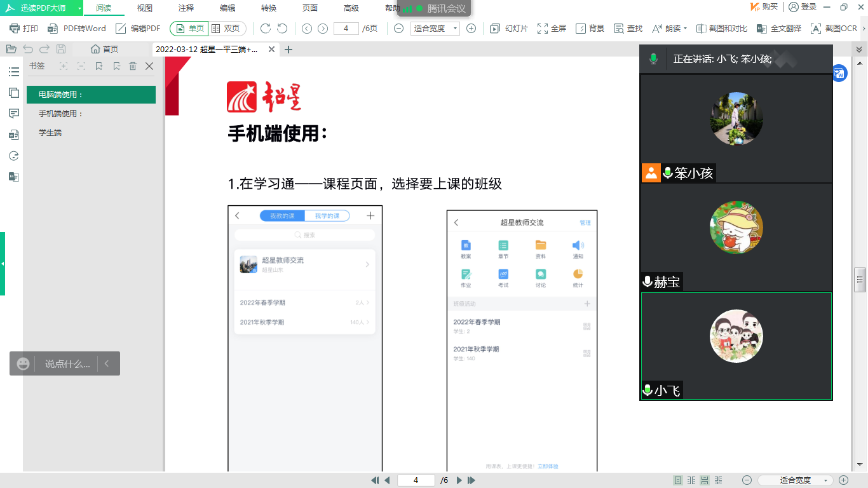This screenshot has height=488, width=868.
Task: Switch to the 首页 home tab
Action: [105, 49]
